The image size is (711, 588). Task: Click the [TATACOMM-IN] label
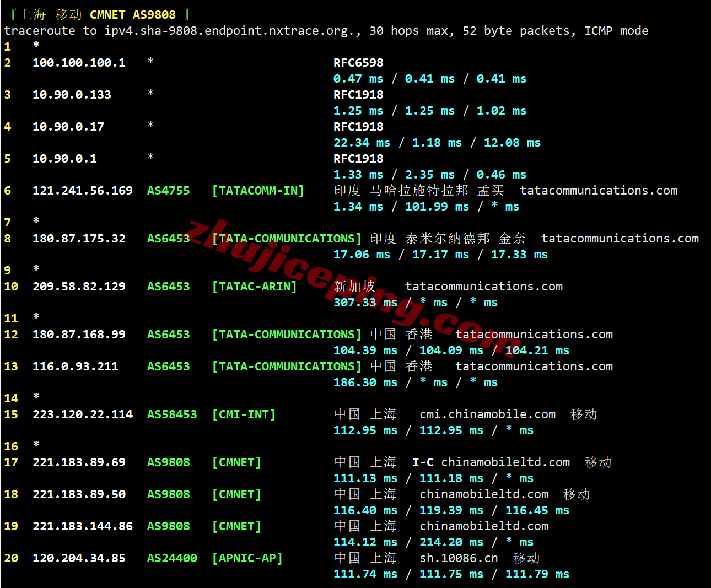pos(258,191)
